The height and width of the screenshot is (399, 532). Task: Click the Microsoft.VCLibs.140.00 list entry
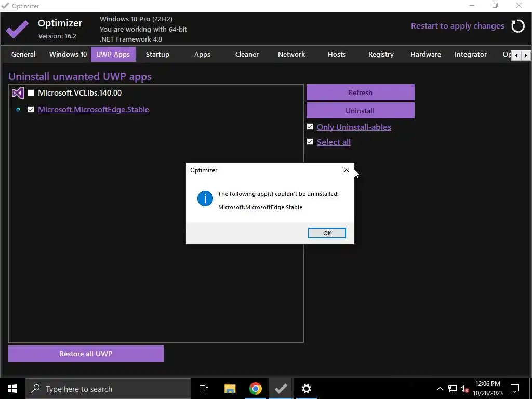(79, 92)
